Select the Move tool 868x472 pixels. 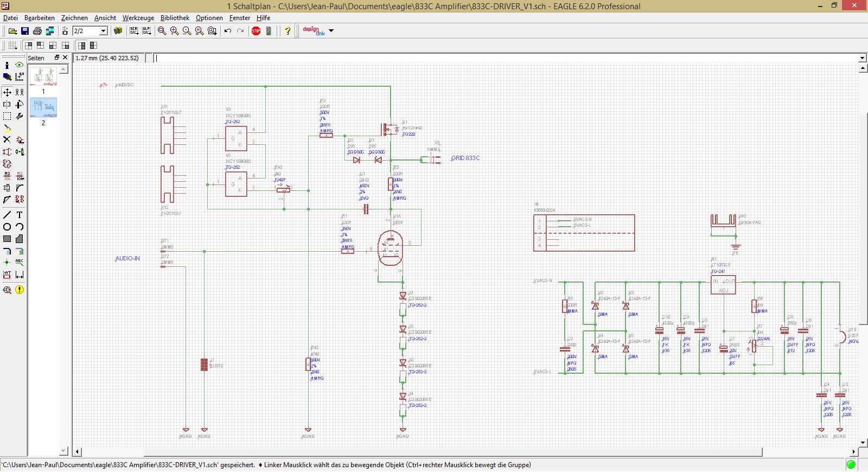7,92
